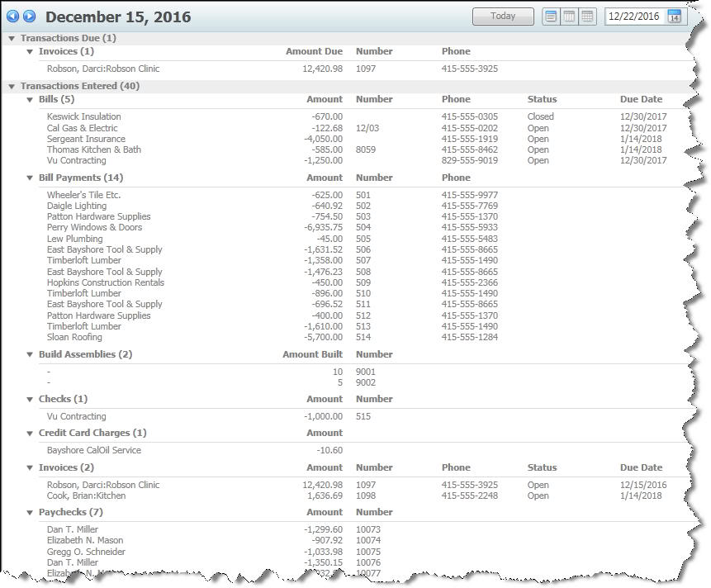The width and height of the screenshot is (711, 588).
Task: Go to the next day arrow
Action: point(29,17)
